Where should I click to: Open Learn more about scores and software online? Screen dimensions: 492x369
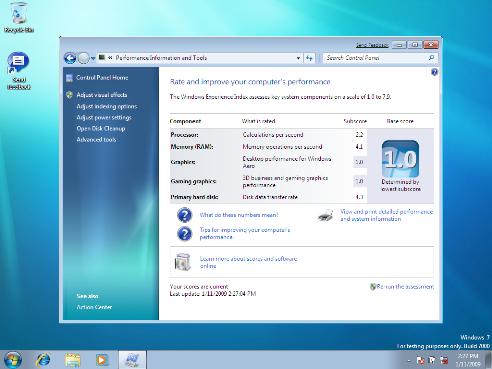248,262
